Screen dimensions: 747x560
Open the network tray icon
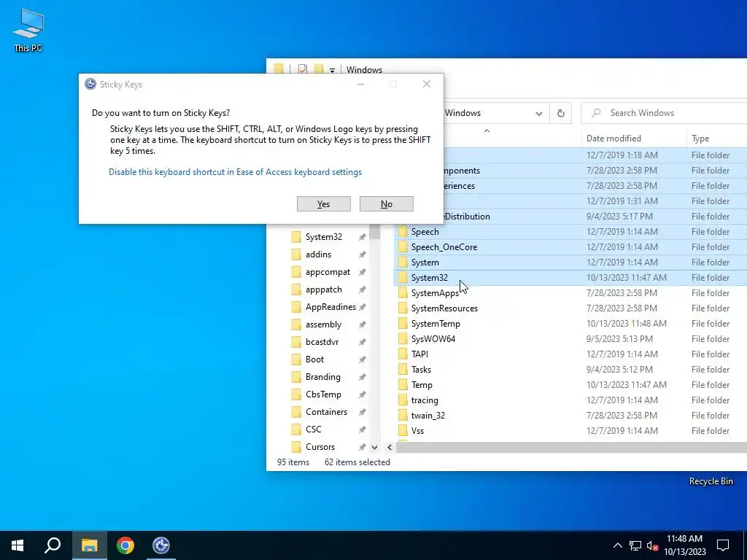tap(635, 545)
